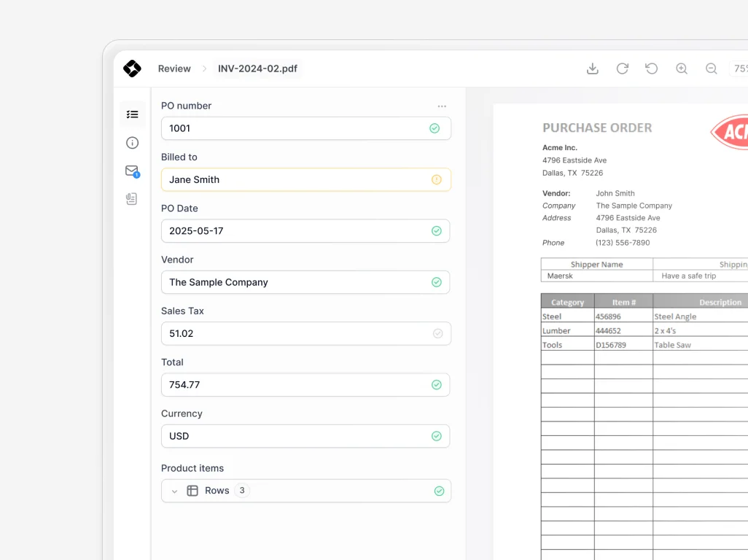Image resolution: width=748 pixels, height=560 pixels.
Task: Click the Table Saw description cell
Action: click(x=701, y=345)
